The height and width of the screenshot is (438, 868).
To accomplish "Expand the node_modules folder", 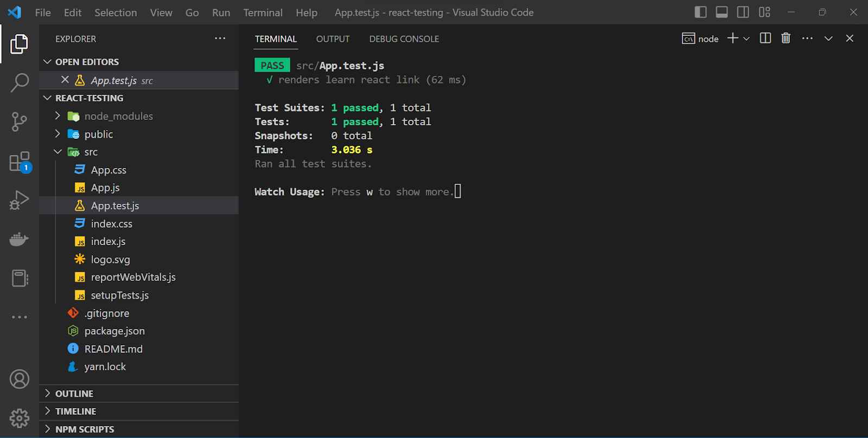I will tap(118, 116).
